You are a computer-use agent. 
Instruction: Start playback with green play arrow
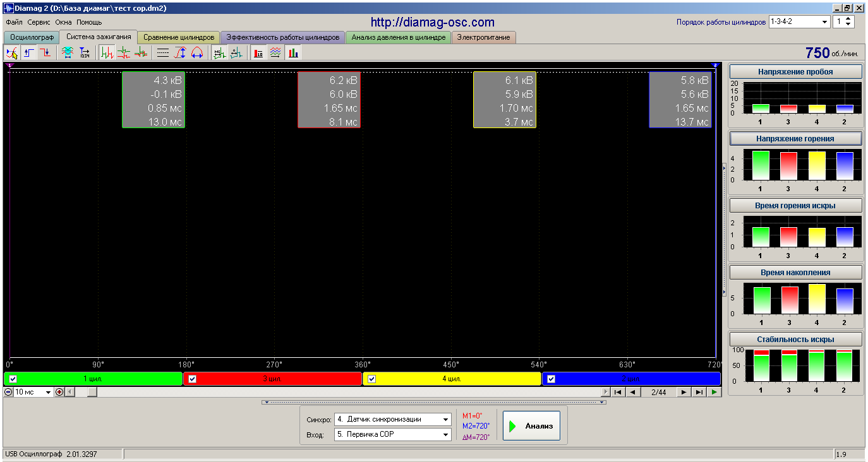pos(714,392)
